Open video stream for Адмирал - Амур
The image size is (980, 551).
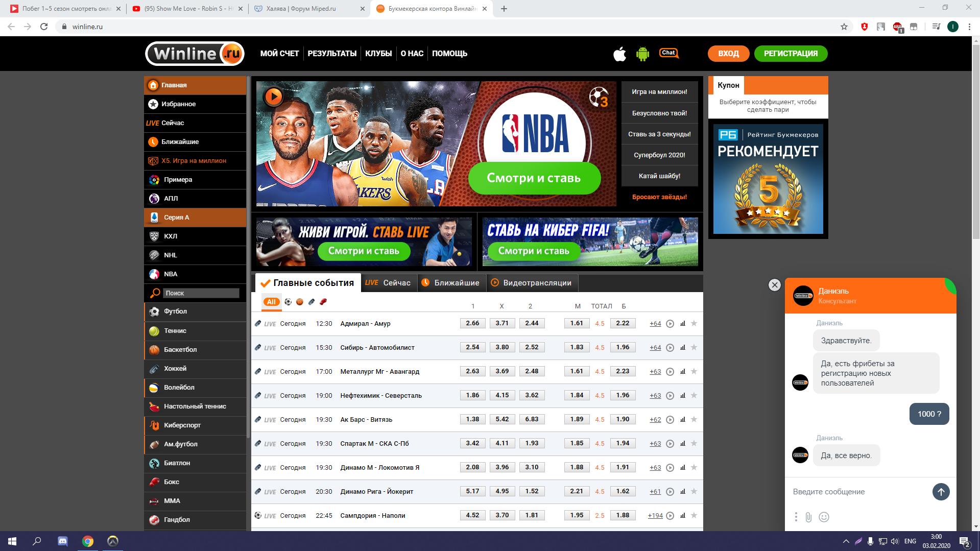670,324
